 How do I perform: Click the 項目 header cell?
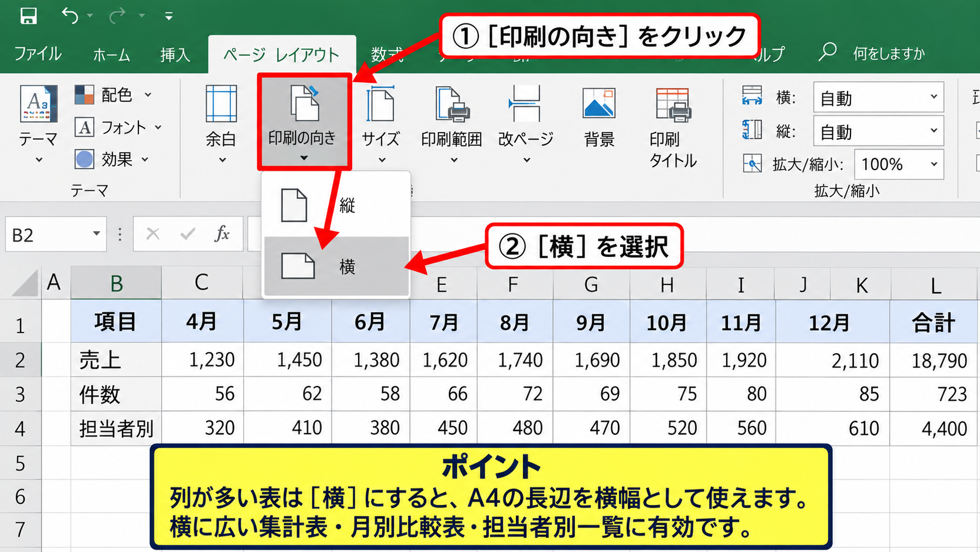click(116, 321)
